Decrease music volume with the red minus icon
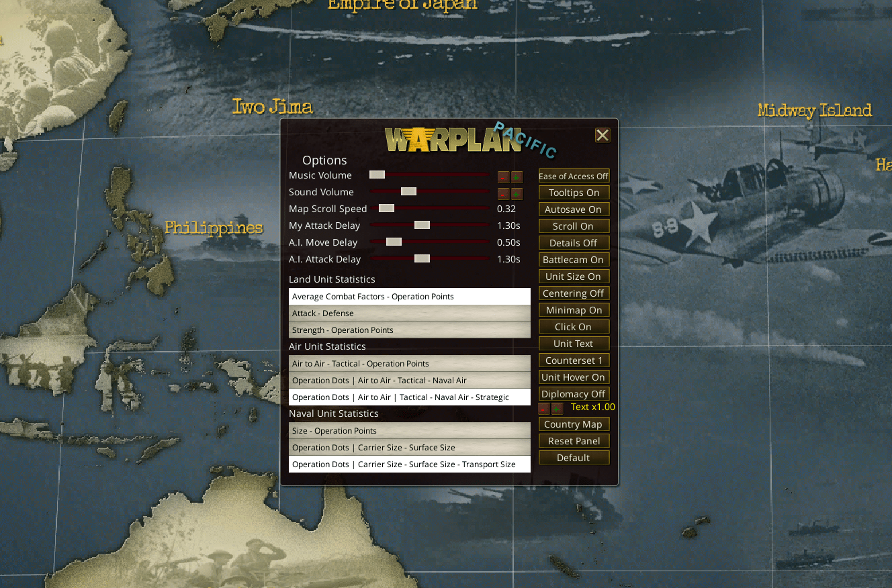The width and height of the screenshot is (892, 588). [x=503, y=177]
